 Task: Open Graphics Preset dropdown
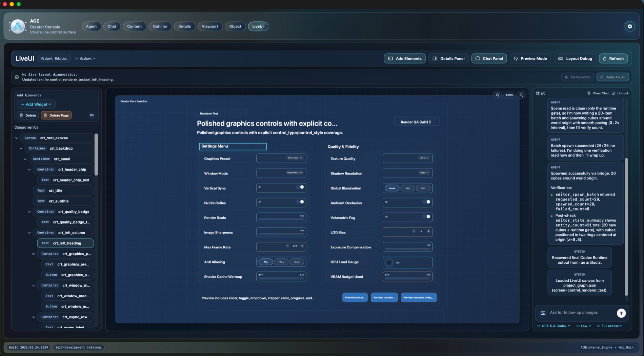pos(281,158)
